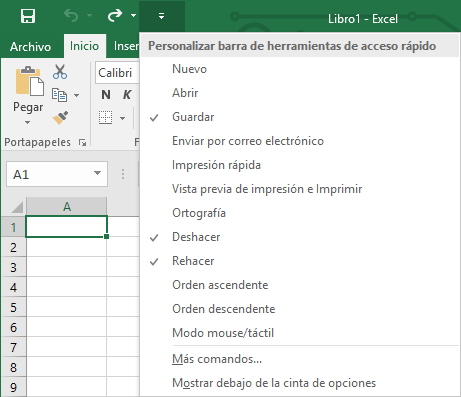This screenshot has width=461, height=397.
Task: Enable Nuevo in the quick access menu
Action: point(299,69)
